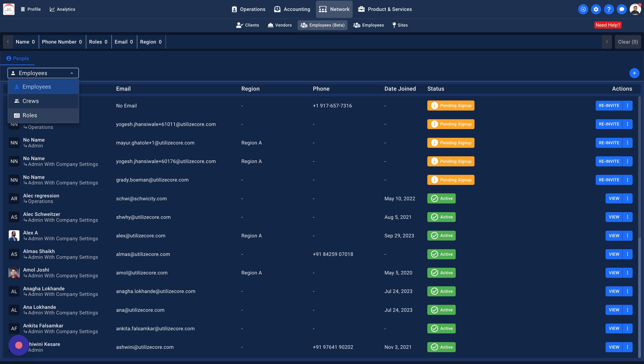Open the settings gear icon
Viewport: 644px width, 364px height.
click(596, 9)
